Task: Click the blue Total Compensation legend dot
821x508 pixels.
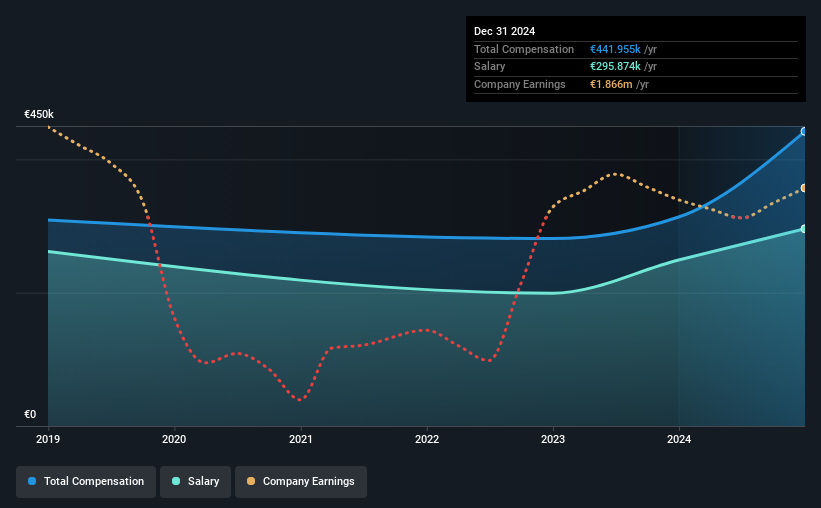Action: tap(32, 481)
